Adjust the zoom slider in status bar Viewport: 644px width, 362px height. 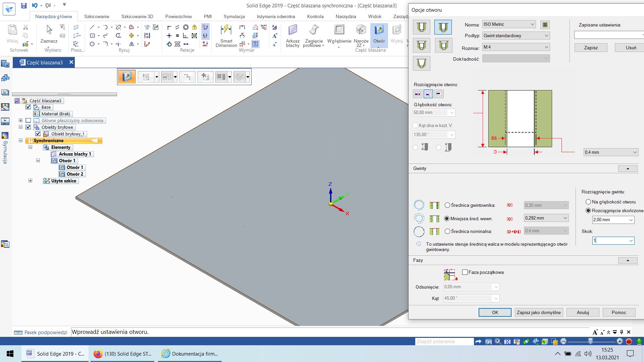pyautogui.click(x=590, y=341)
